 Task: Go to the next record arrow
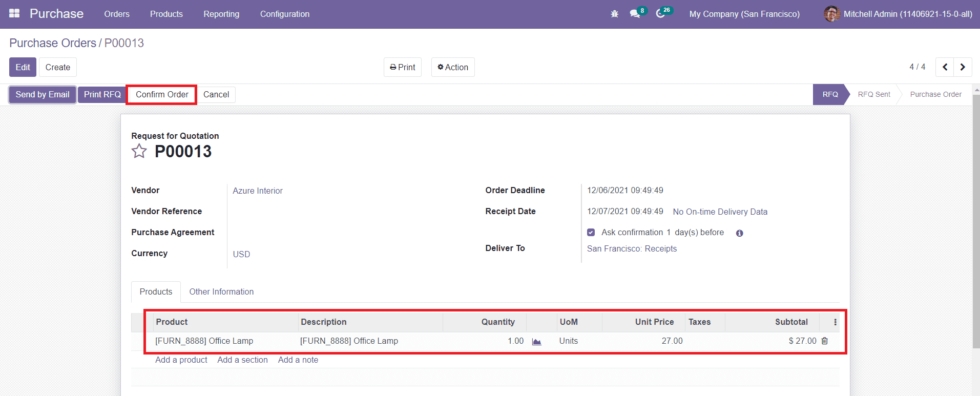coord(963,67)
